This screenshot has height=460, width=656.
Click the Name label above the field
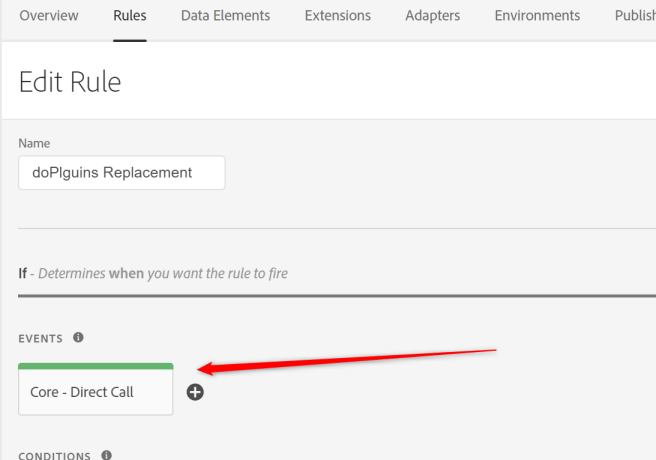tap(34, 144)
